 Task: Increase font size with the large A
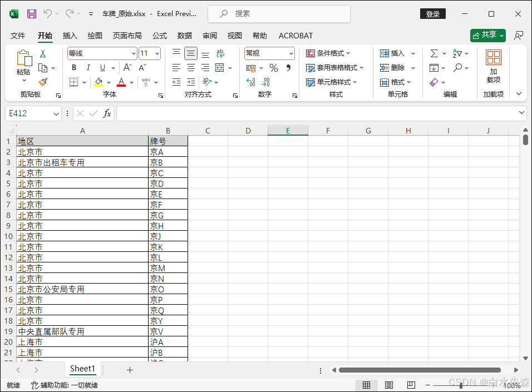coord(127,67)
